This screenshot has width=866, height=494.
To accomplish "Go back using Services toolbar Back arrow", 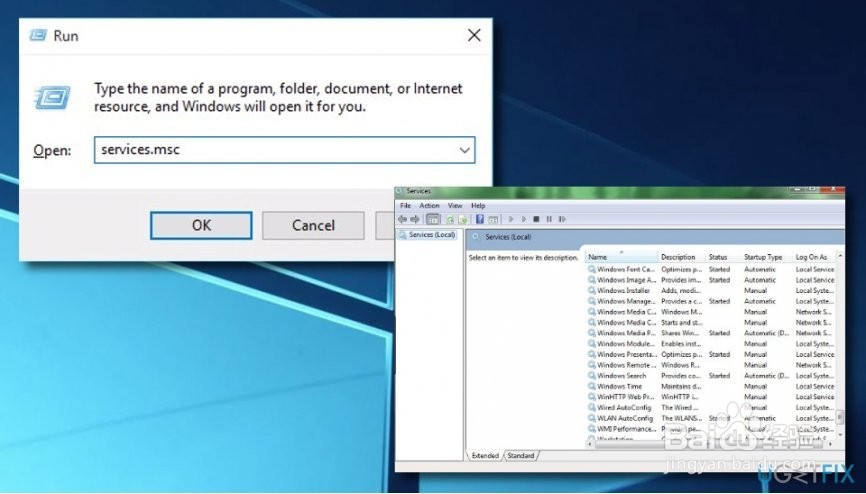I will click(403, 219).
